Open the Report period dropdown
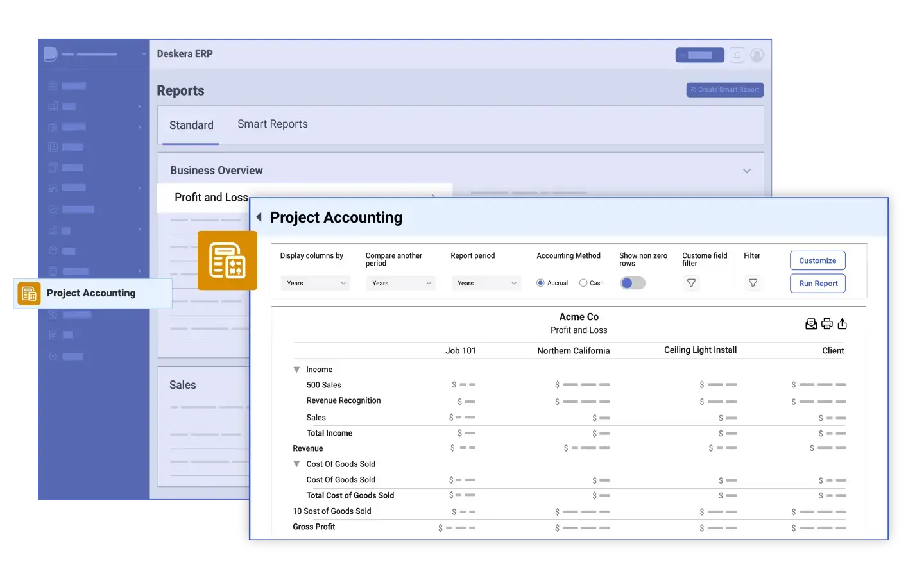 [x=486, y=283]
